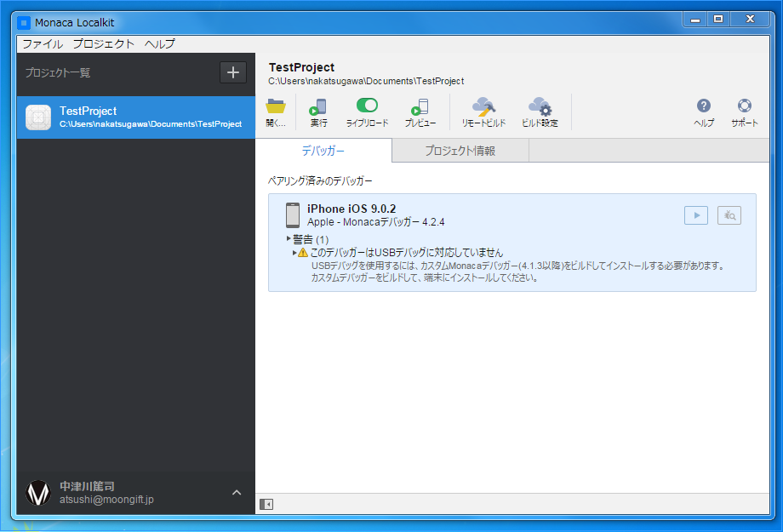Switch to the プロジェクト情報 tab
The height and width of the screenshot is (532, 783).
460,151
